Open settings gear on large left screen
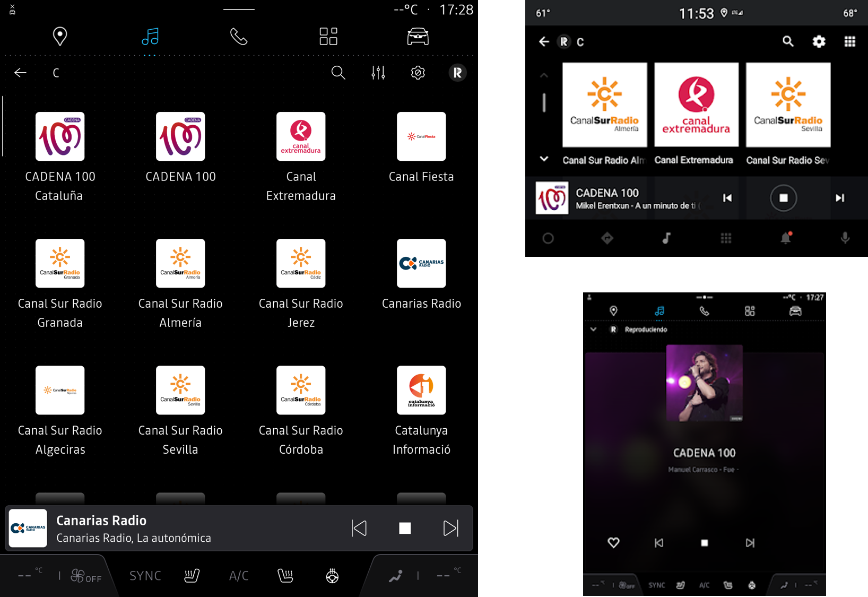This screenshot has height=597, width=868. click(418, 73)
